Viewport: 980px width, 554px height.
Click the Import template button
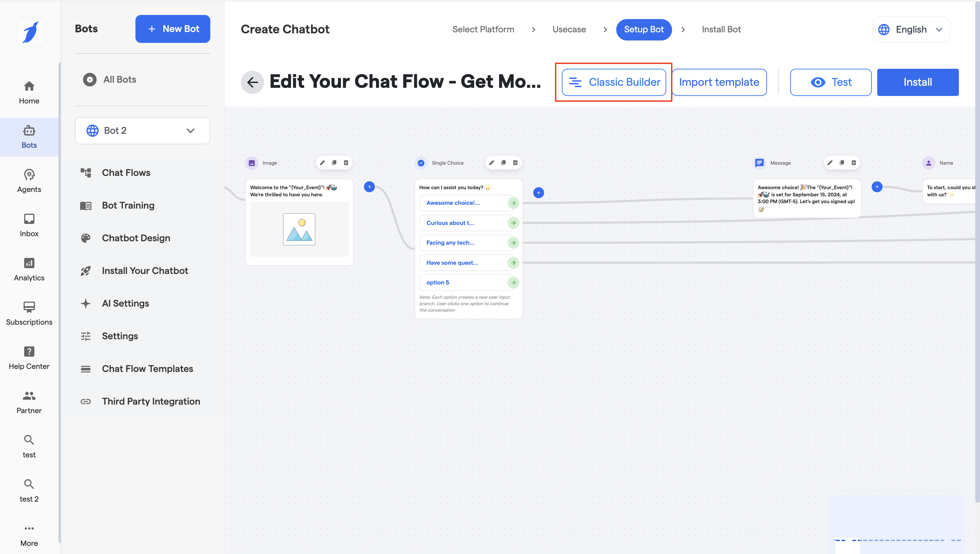pos(719,82)
